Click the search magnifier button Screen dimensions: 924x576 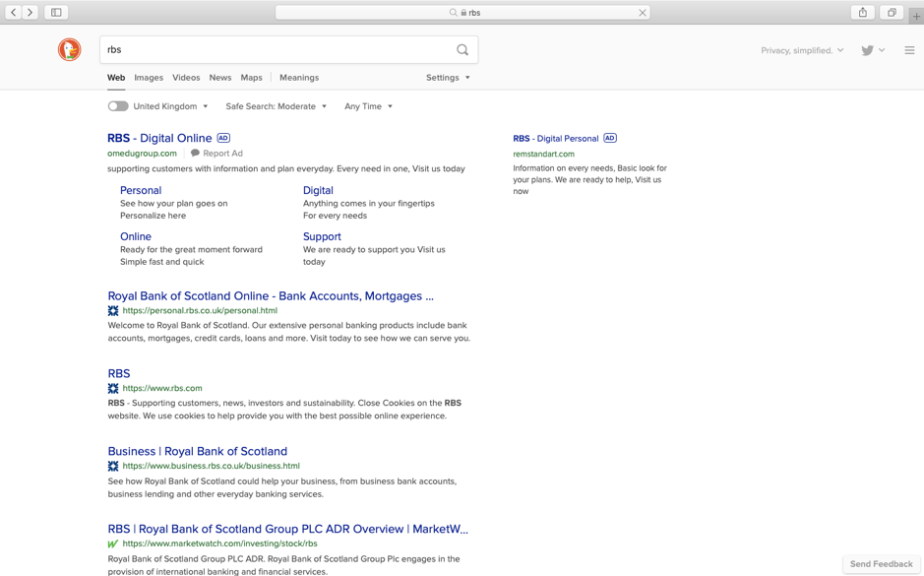point(462,50)
